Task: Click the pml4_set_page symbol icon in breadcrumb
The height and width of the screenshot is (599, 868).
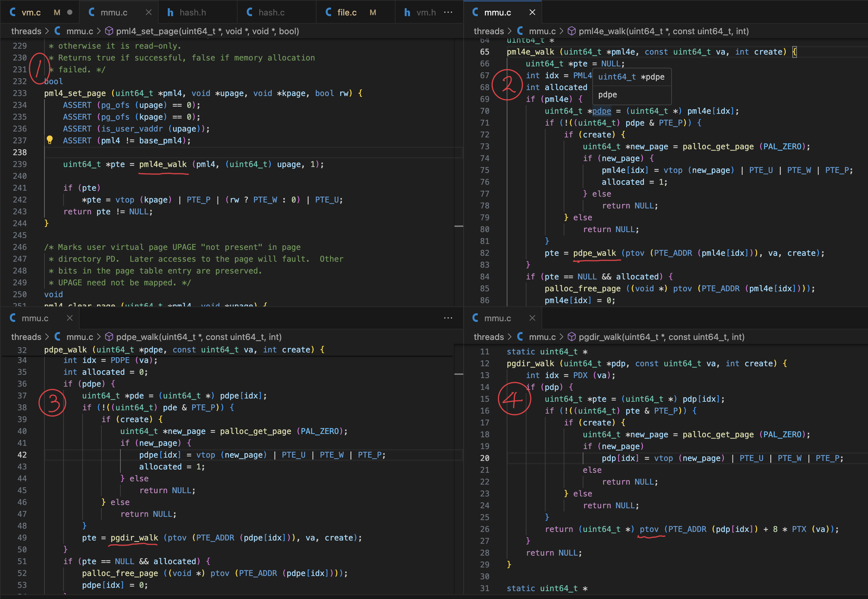Action: pyautogui.click(x=109, y=31)
